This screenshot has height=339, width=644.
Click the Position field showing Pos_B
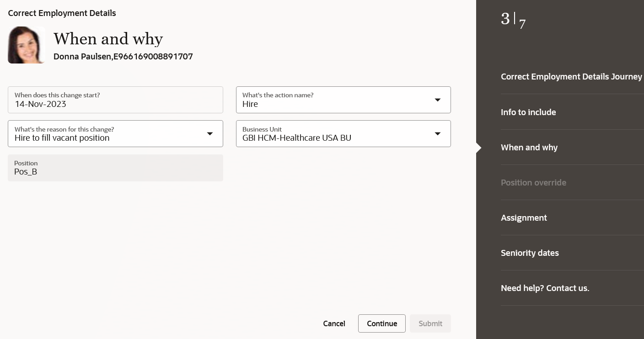(115, 168)
